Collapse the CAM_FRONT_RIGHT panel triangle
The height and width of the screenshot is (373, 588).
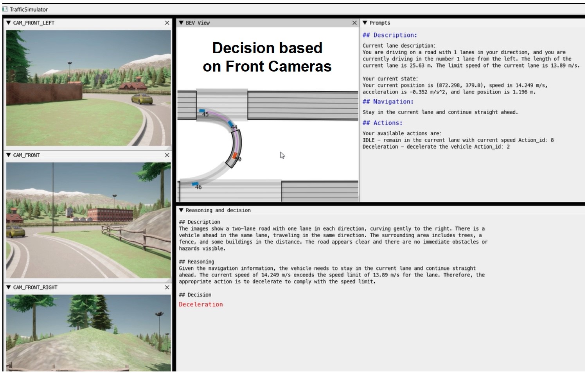[8, 287]
